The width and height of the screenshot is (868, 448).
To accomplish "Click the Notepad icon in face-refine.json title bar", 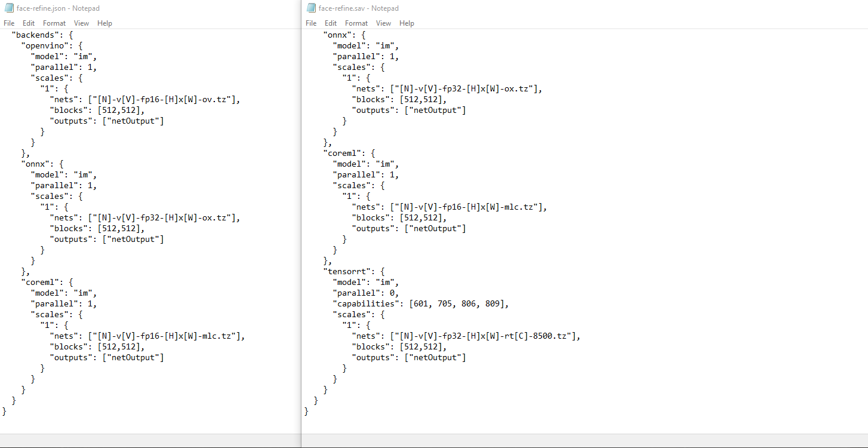I will point(9,8).
